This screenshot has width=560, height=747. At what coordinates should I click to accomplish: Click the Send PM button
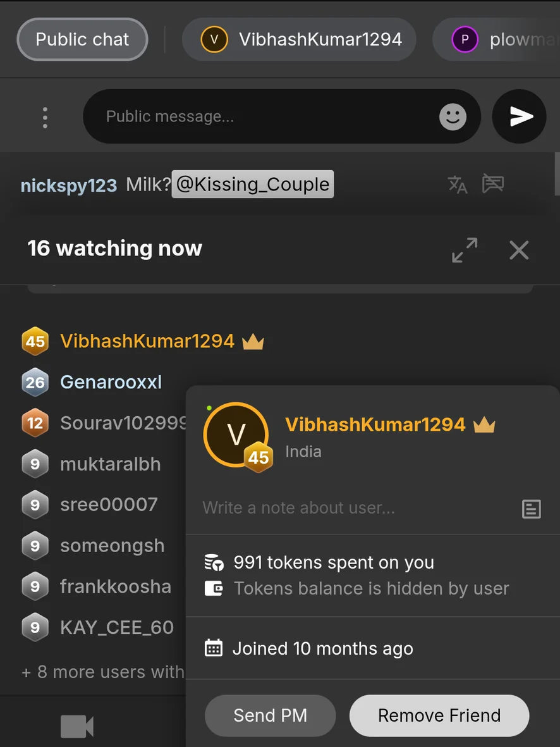pos(270,715)
